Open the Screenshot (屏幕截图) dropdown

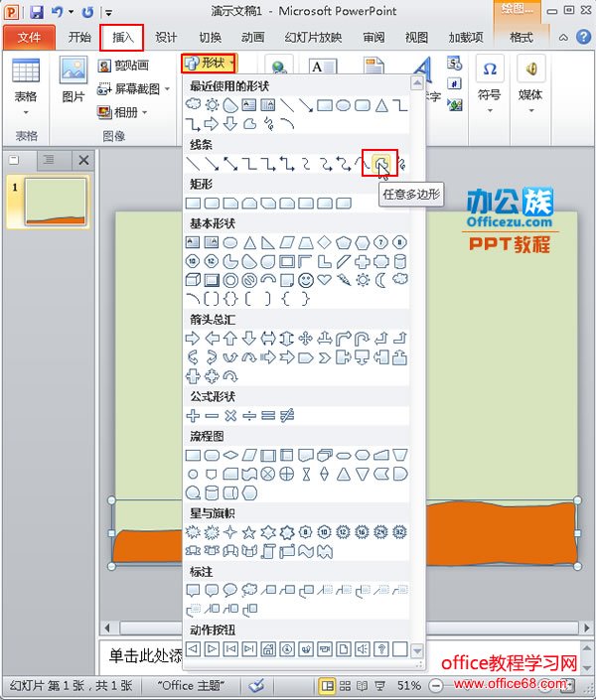pyautogui.click(x=133, y=88)
